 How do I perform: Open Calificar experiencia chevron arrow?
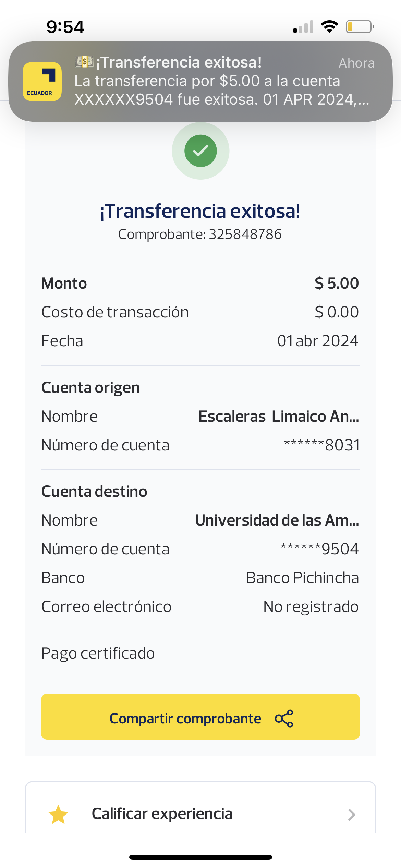pos(352,815)
